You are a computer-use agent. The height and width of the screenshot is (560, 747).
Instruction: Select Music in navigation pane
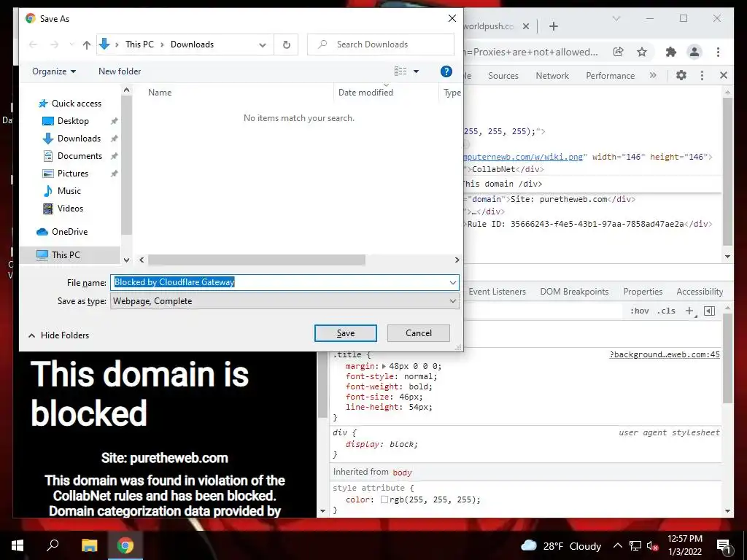(69, 191)
